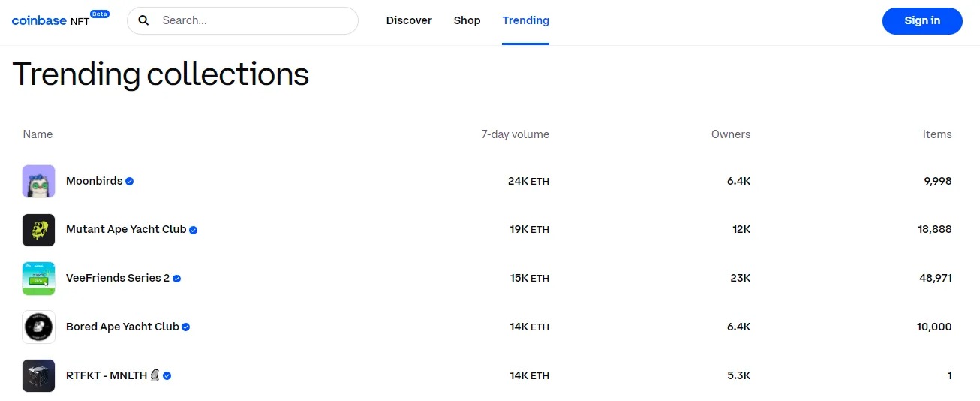Click the VeeFriends Series 2 verified badge

pyautogui.click(x=177, y=279)
